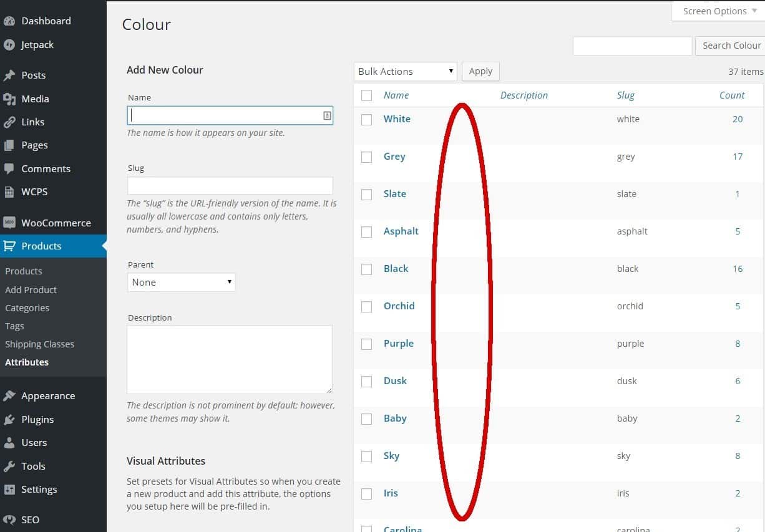Open the Attributes submenu item
Viewport: 765px width, 532px height.
tap(27, 362)
